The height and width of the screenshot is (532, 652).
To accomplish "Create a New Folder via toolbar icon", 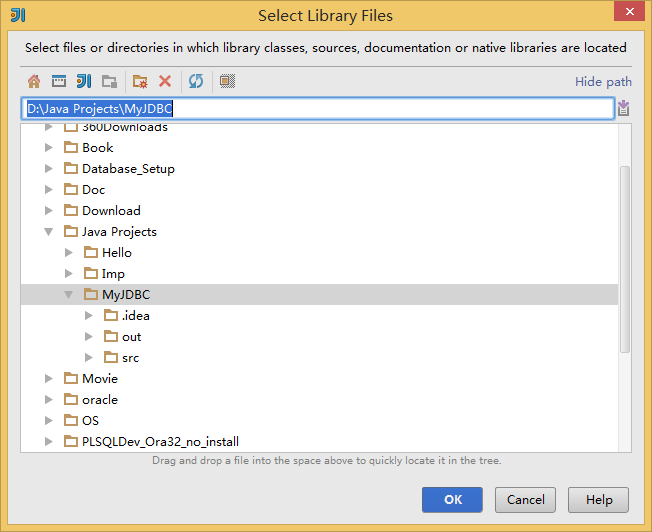I will [x=140, y=81].
